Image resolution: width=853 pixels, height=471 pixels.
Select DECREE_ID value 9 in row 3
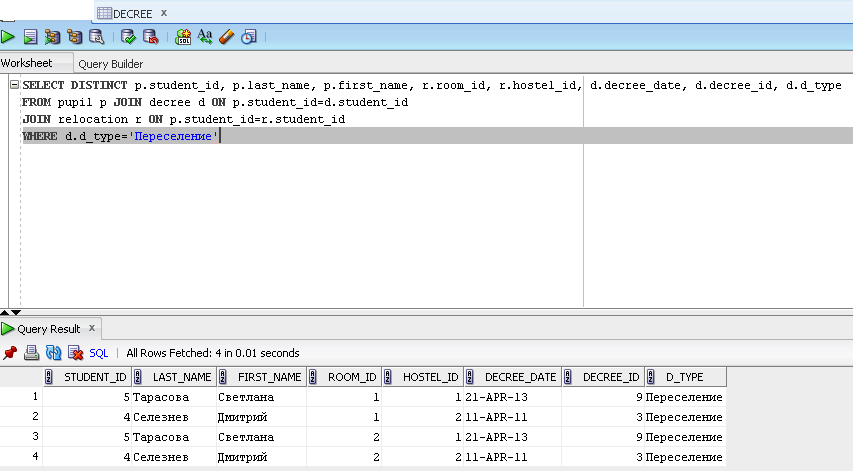coord(640,437)
